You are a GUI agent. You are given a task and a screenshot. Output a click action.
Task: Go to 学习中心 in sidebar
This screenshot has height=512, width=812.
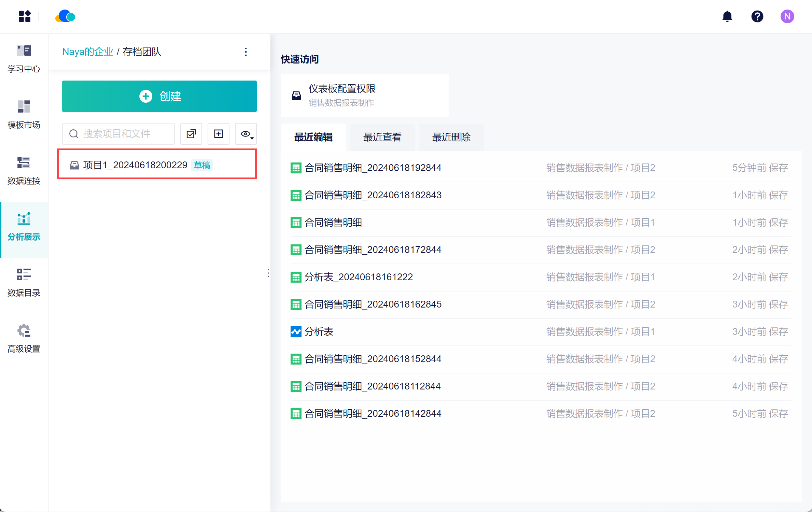point(24,59)
